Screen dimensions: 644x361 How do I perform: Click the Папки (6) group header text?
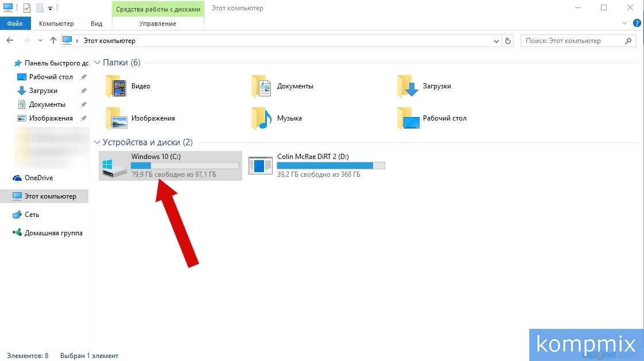(x=122, y=63)
